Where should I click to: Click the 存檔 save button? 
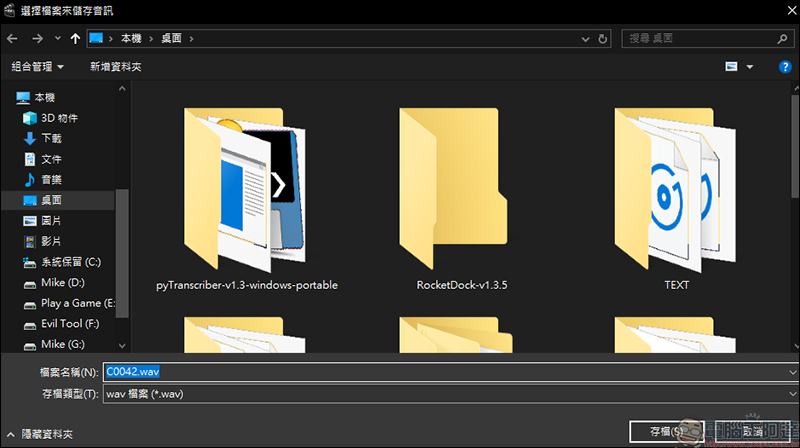click(x=662, y=431)
